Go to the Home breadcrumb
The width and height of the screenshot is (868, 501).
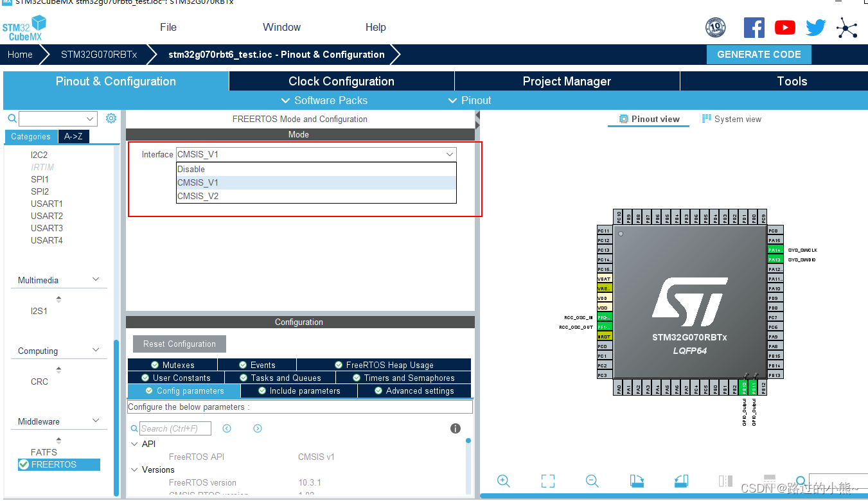coord(20,55)
